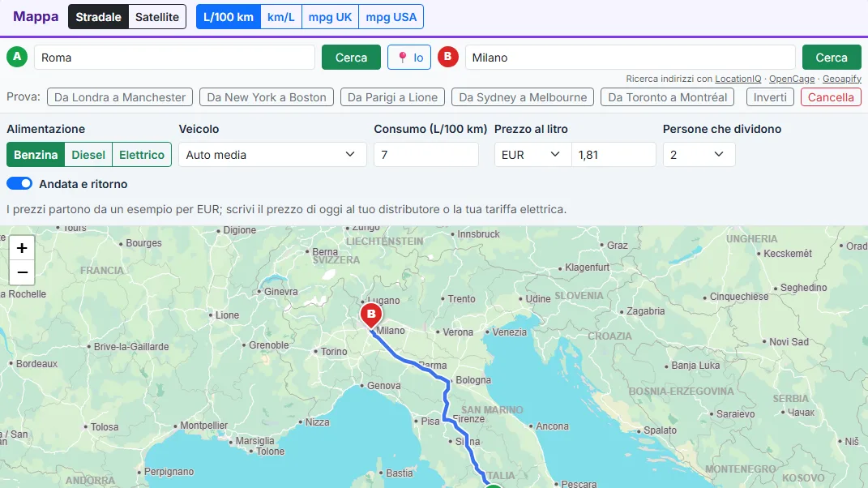Click the Bordeaux label on the map

pyautogui.click(x=36, y=364)
